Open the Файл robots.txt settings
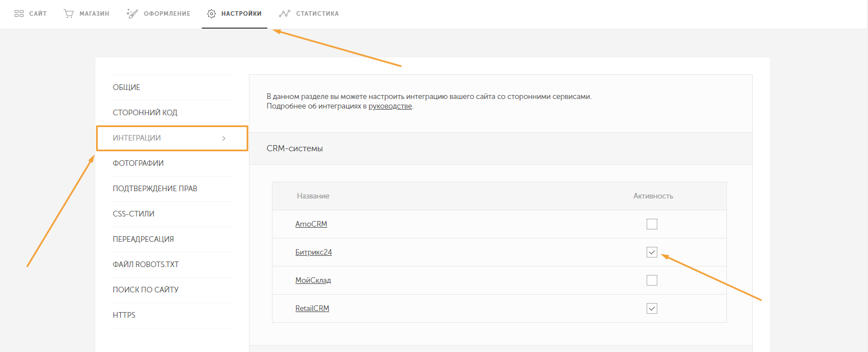Image resolution: width=868 pixels, height=352 pixels. point(146,265)
